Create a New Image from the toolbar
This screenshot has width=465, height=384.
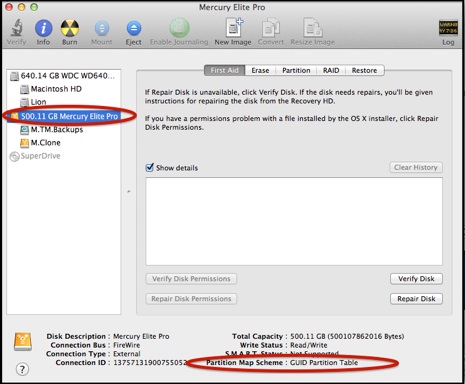(234, 27)
